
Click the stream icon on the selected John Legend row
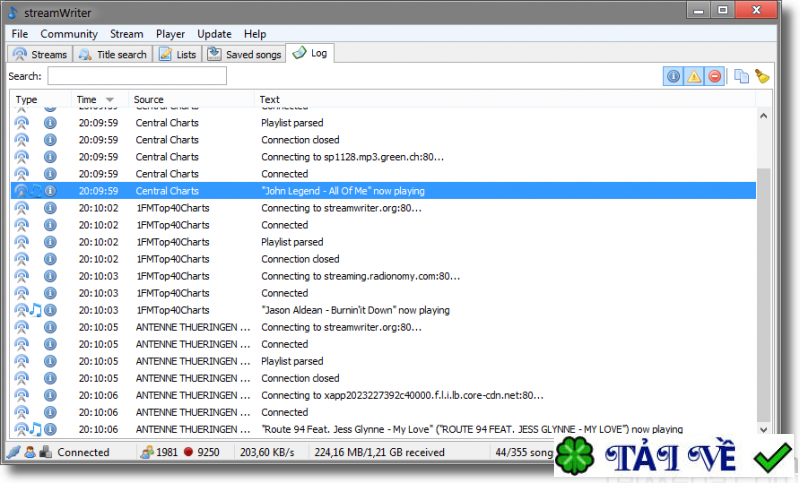coord(21,191)
